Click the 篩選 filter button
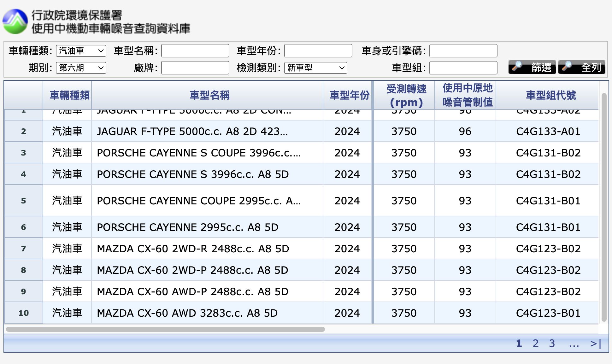This screenshot has width=612, height=364. 532,67
